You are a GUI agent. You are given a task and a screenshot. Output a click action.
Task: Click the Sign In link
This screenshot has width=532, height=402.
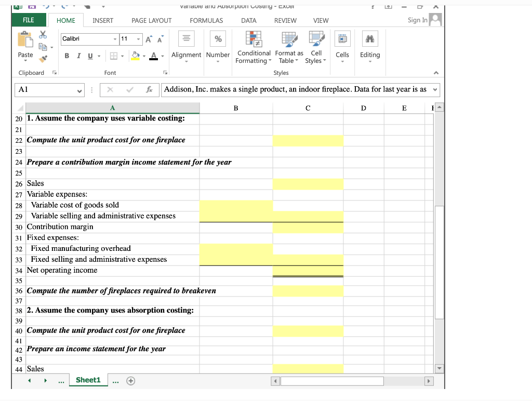(417, 20)
